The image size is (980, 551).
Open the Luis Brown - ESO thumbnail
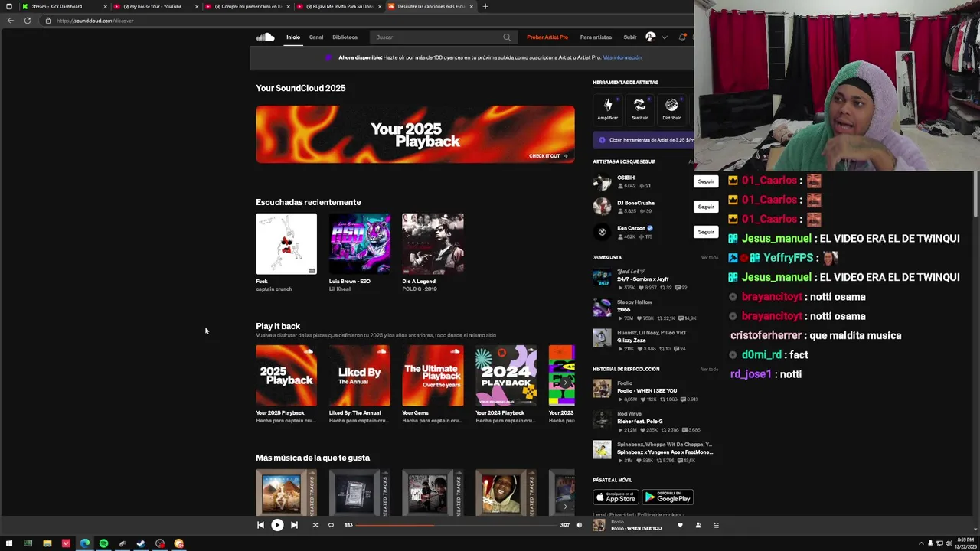[x=360, y=243]
